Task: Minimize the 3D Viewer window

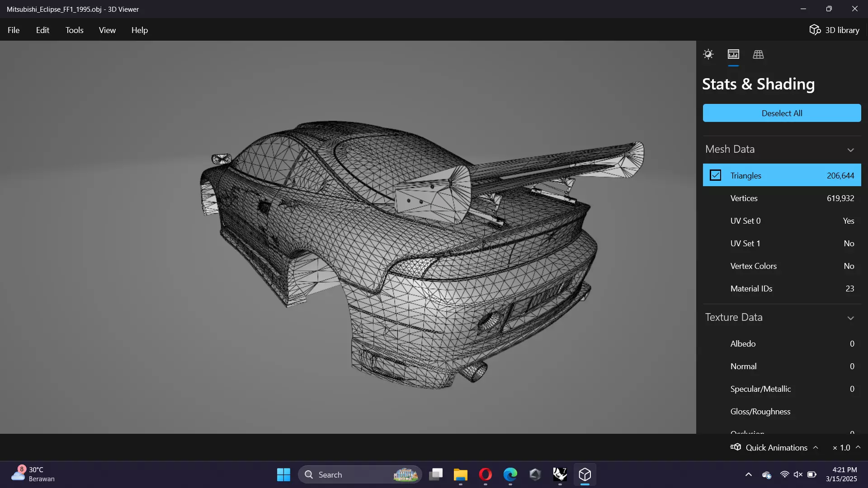Action: [803, 9]
